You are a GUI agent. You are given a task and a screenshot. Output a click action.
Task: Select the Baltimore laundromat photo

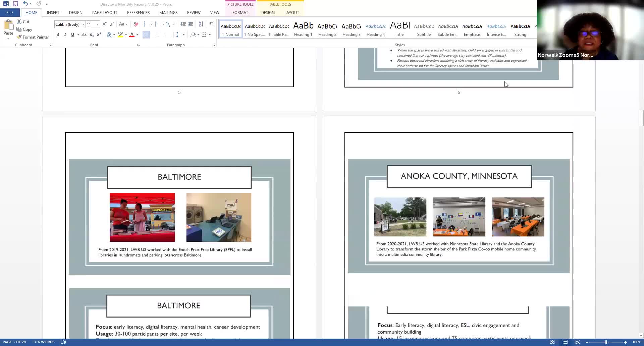(x=219, y=217)
